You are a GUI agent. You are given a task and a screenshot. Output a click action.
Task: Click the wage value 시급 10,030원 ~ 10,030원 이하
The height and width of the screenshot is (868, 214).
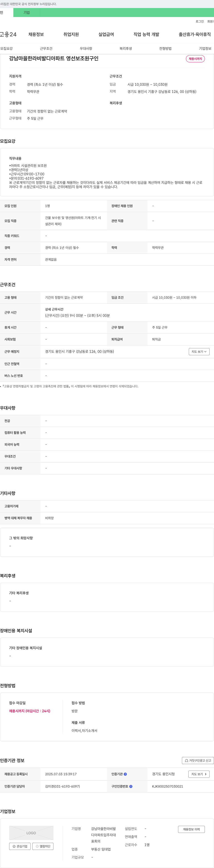(x=174, y=298)
